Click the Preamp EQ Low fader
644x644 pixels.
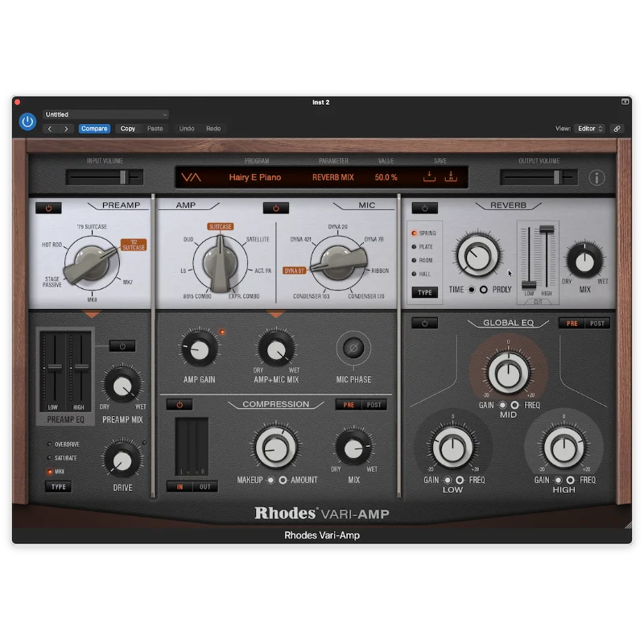(x=55, y=368)
